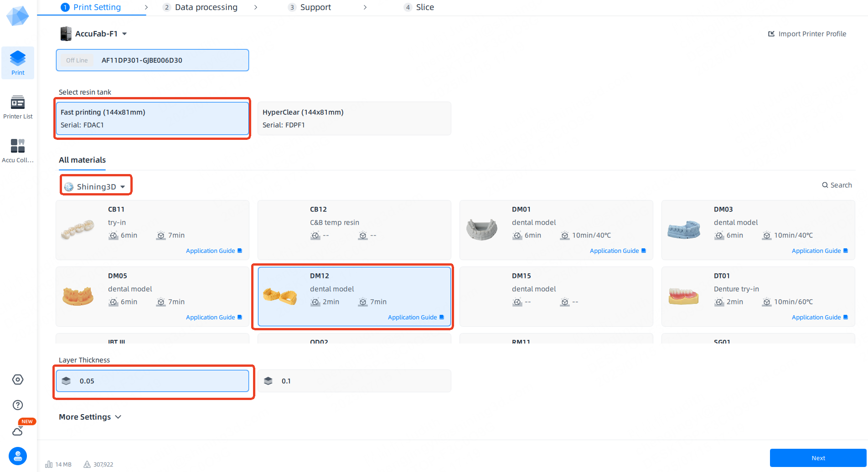868x472 pixels.
Task: Click the DM05 orange model thumbnail
Action: 78,296
